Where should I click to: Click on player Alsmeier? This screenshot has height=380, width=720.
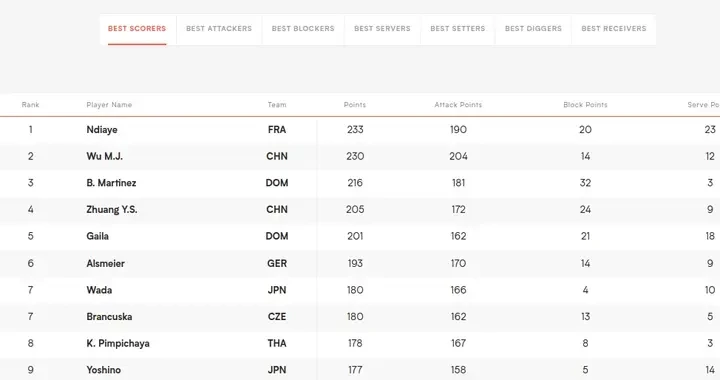pyautogui.click(x=106, y=263)
